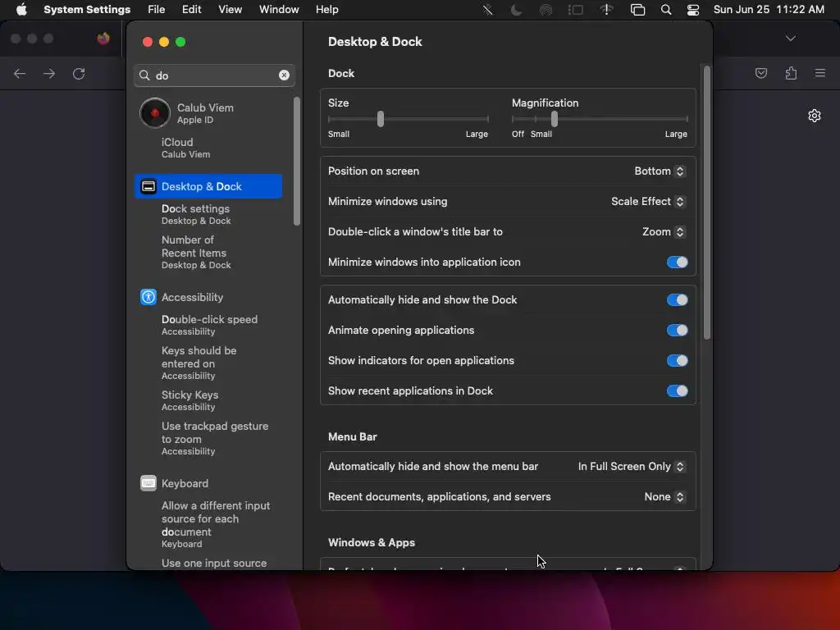The height and width of the screenshot is (630, 840).
Task: Open the System Settings menu
Action: (87, 10)
